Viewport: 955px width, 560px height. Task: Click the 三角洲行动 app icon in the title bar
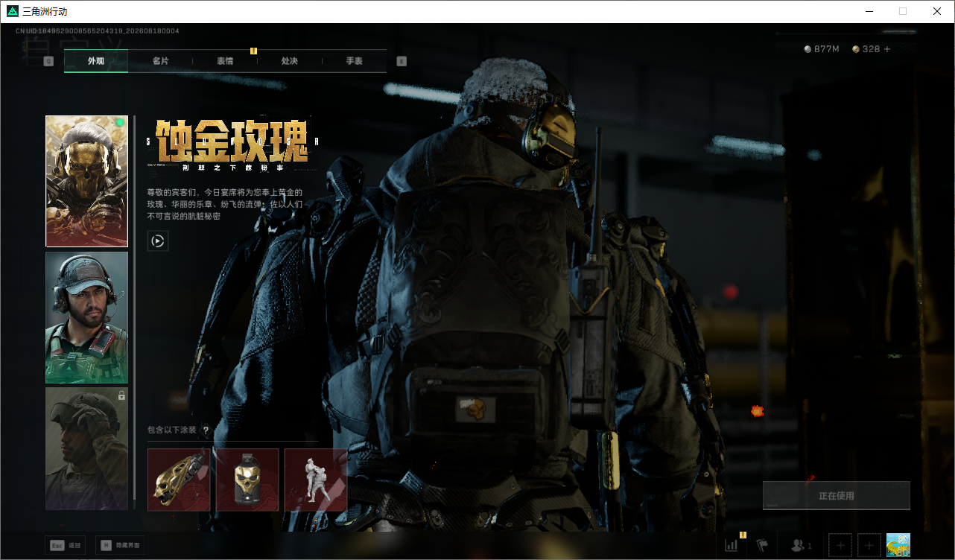tap(12, 11)
